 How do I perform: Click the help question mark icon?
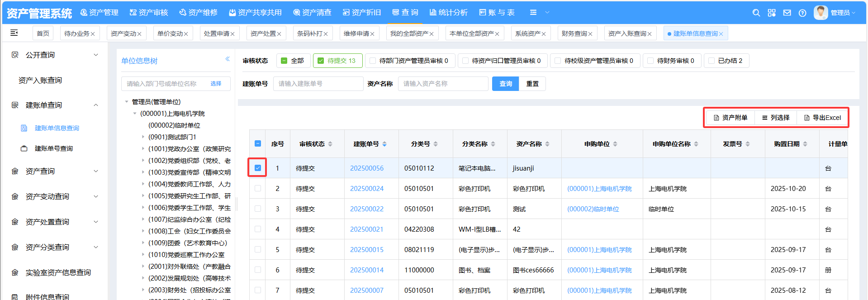pos(802,13)
